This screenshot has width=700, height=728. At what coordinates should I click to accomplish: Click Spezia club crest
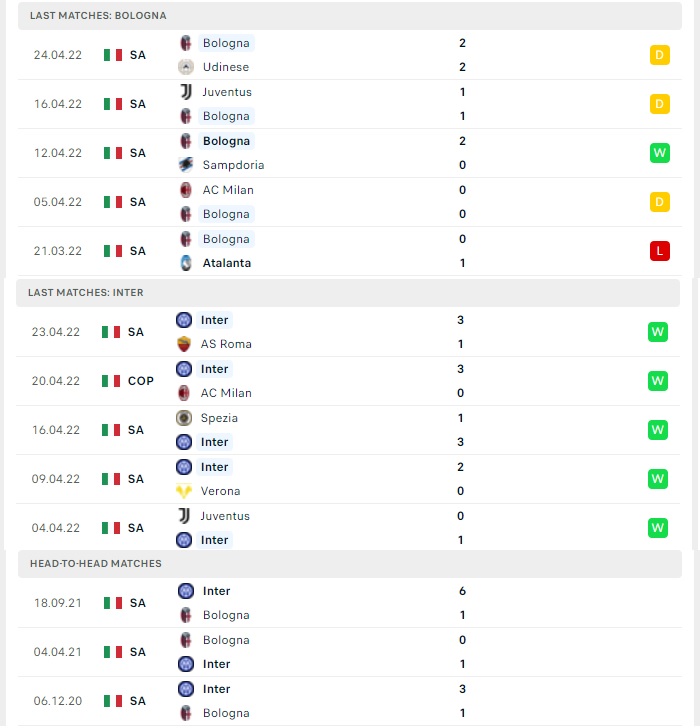coord(184,418)
